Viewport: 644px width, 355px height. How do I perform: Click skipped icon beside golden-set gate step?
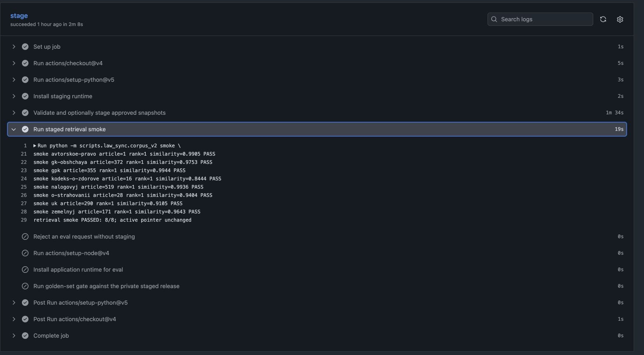point(25,286)
